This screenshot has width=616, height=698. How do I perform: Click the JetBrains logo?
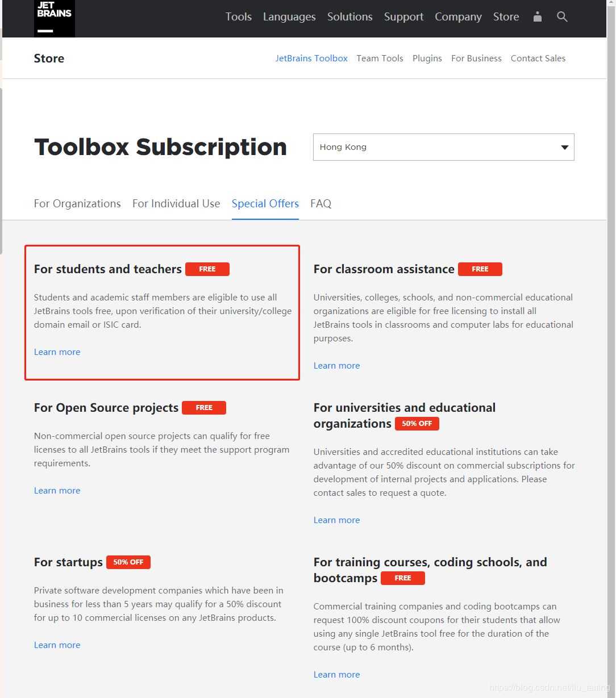[55, 18]
